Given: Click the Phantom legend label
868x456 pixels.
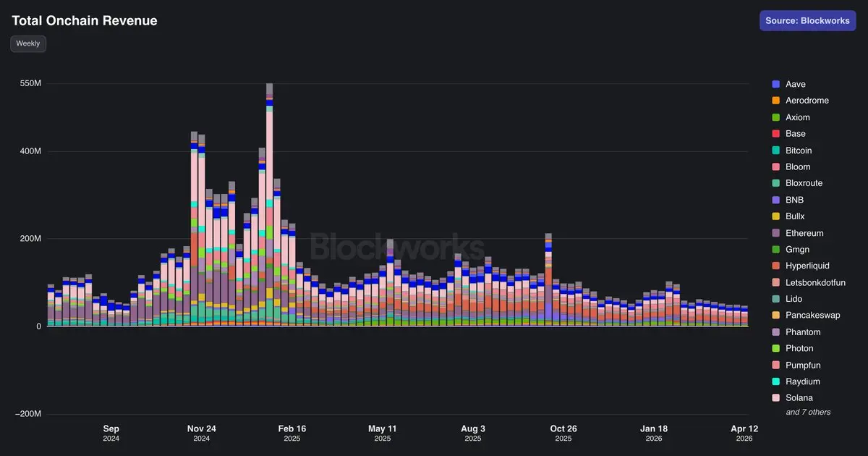Looking at the screenshot, I should [803, 332].
